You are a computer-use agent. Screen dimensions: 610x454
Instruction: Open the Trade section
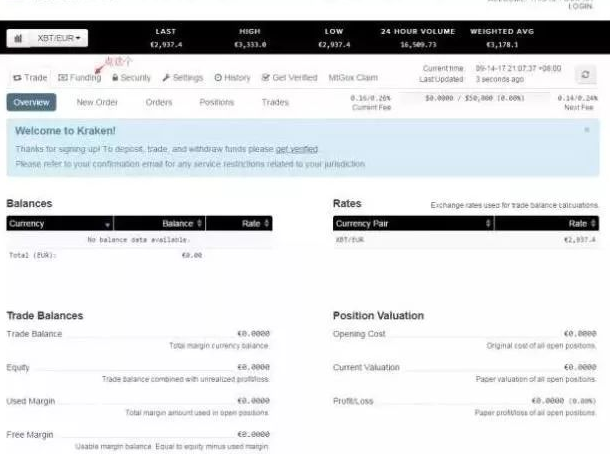30,78
